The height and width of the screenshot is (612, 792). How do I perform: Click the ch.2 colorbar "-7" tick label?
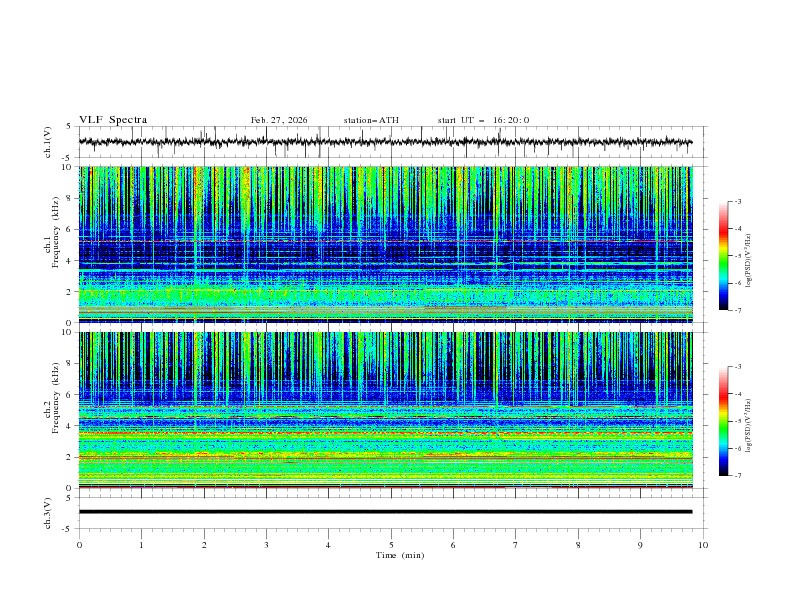coord(737,475)
